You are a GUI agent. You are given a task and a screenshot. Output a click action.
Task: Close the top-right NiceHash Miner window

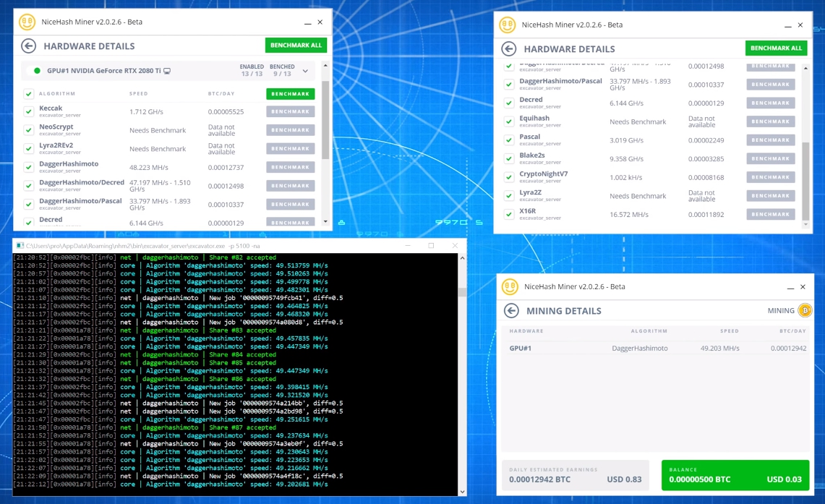(x=800, y=25)
